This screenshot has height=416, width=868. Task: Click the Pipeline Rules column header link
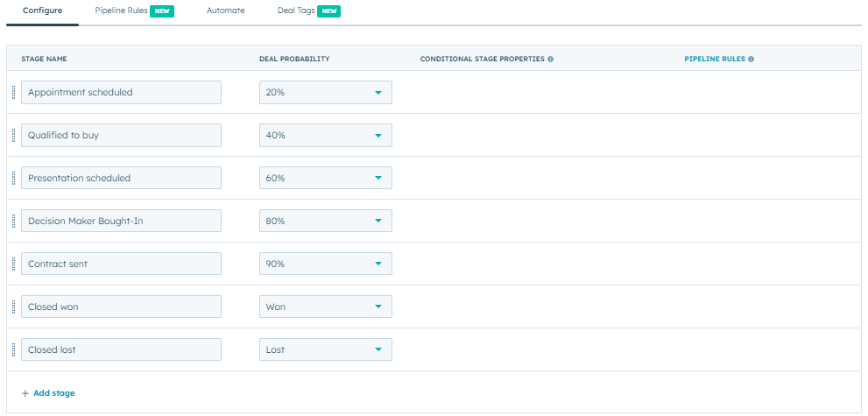click(x=714, y=60)
